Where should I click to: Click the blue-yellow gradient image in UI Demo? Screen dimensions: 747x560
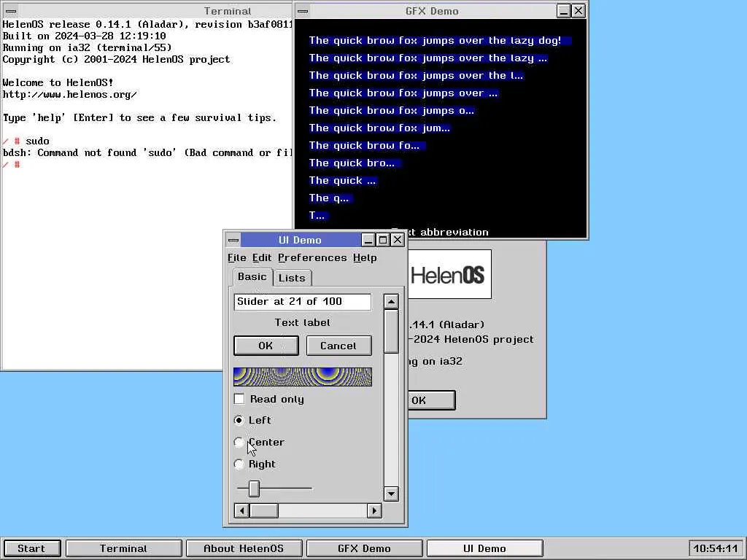(303, 377)
